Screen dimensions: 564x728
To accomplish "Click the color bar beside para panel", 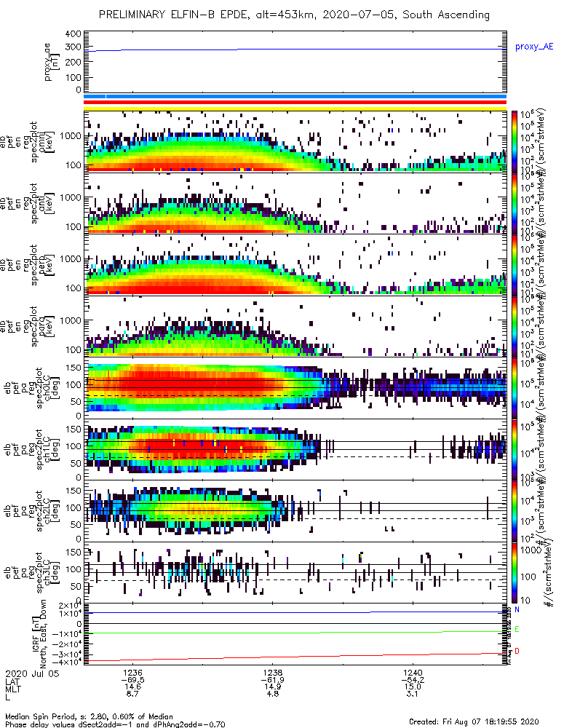I will [x=515, y=326].
